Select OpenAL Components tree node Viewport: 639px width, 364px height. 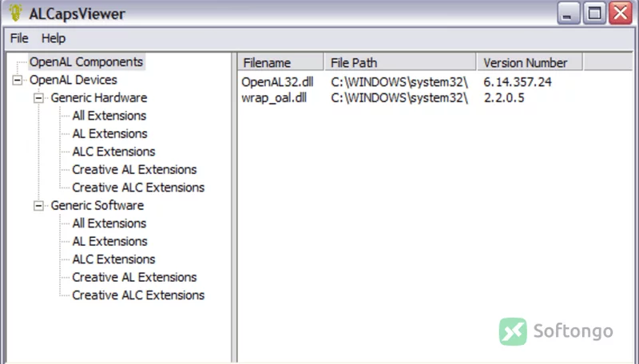tap(86, 62)
